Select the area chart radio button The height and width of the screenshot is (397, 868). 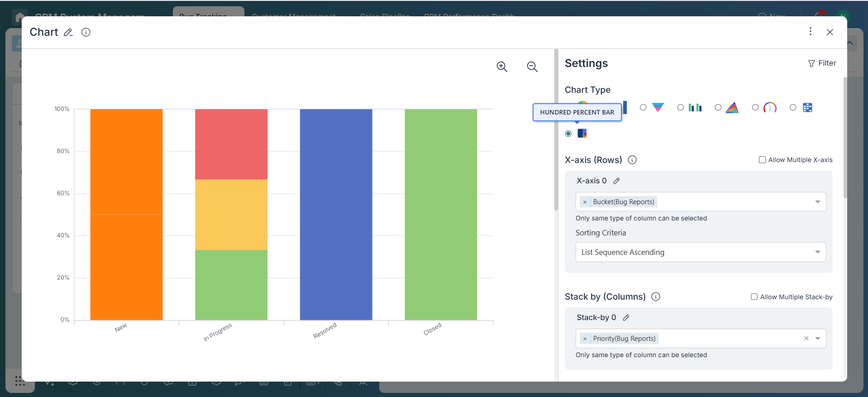click(718, 107)
